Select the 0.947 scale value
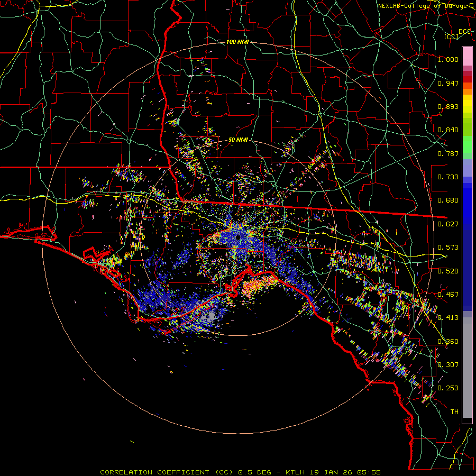 (448, 83)
